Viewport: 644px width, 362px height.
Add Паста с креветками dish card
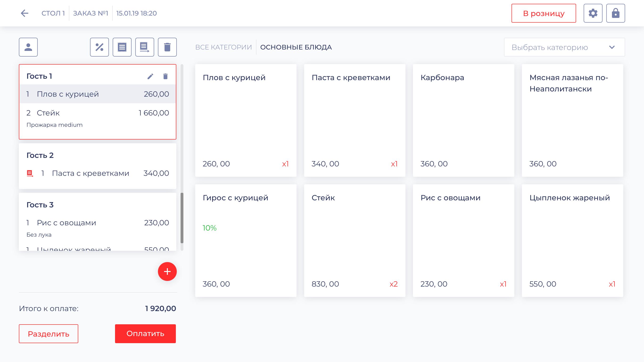[355, 120]
